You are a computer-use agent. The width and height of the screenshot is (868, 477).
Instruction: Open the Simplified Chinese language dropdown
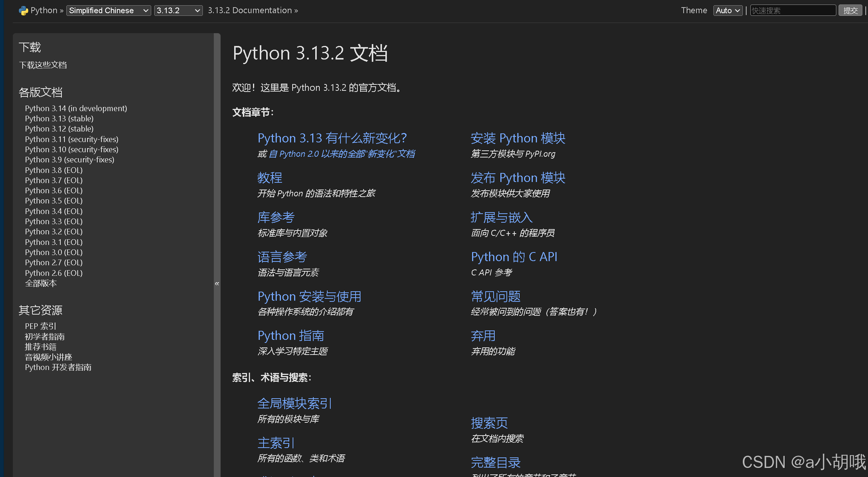point(109,11)
